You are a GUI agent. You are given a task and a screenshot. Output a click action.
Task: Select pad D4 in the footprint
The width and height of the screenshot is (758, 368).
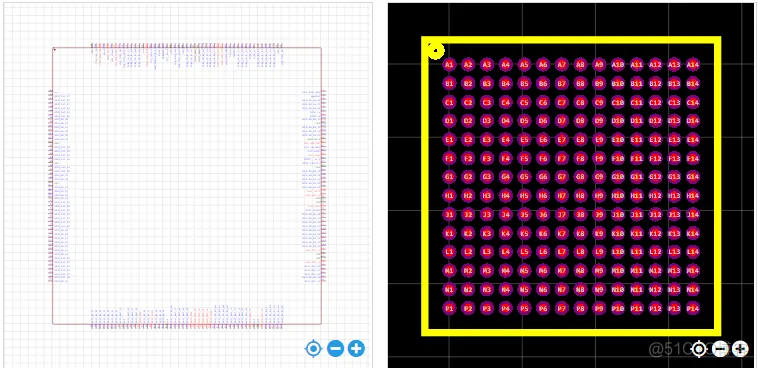point(505,121)
